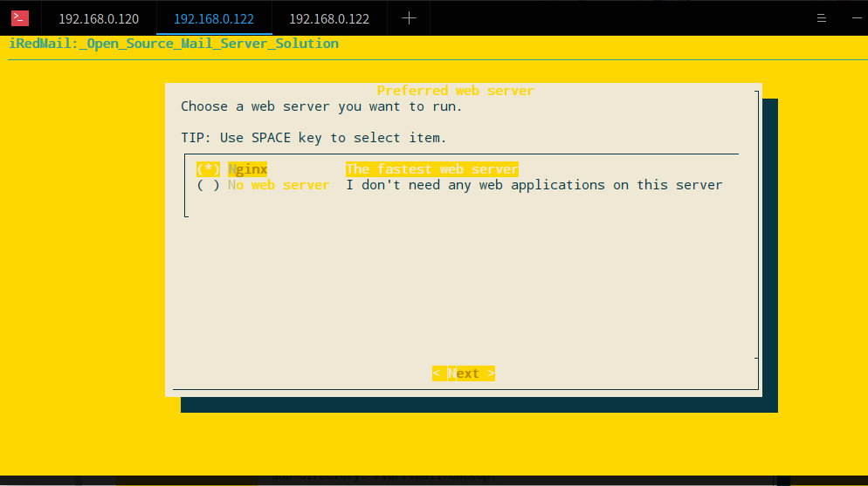
Task: Click "I don't need any web applications" description
Action: point(534,185)
